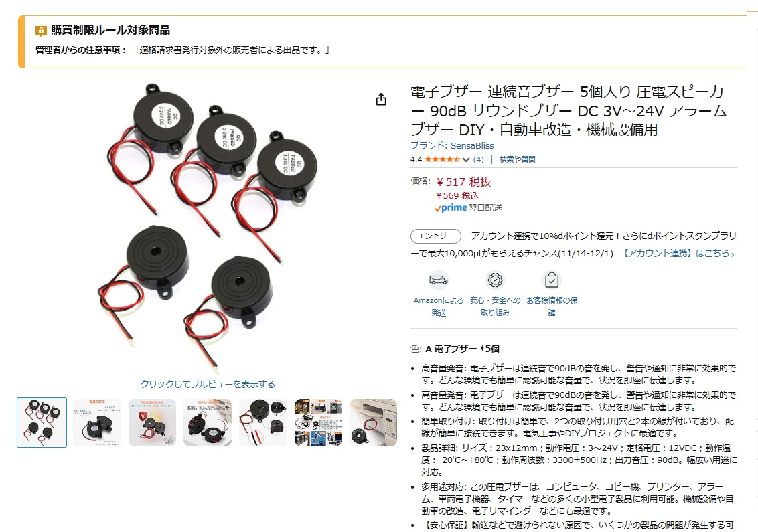The width and height of the screenshot is (758, 532).
Task: Select the third thumbnail with red alarm icon
Action: tap(152, 422)
